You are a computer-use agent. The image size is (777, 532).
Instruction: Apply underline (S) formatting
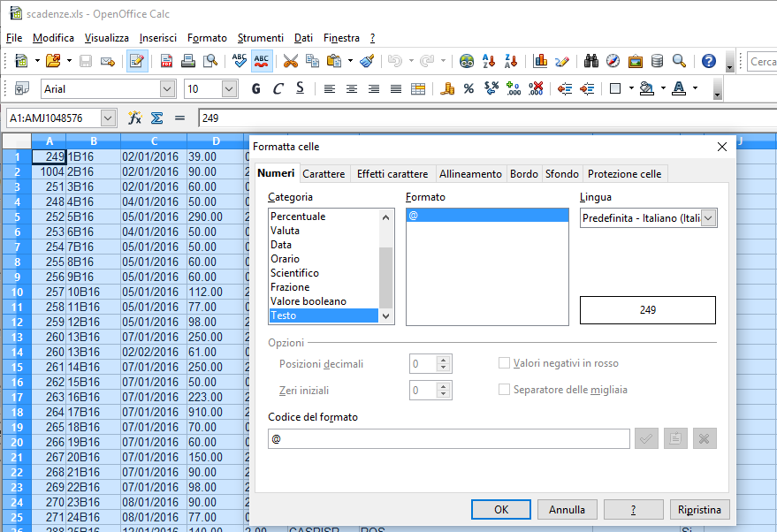point(300,88)
